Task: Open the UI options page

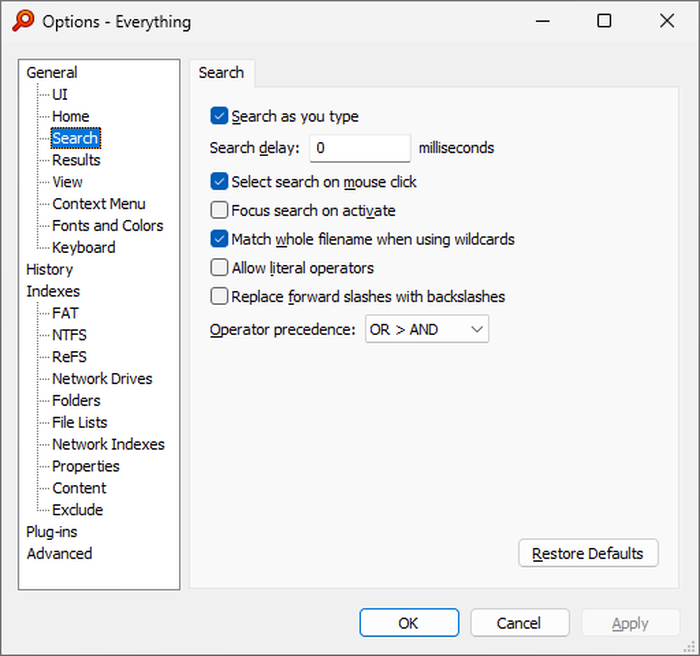Action: 60,94
